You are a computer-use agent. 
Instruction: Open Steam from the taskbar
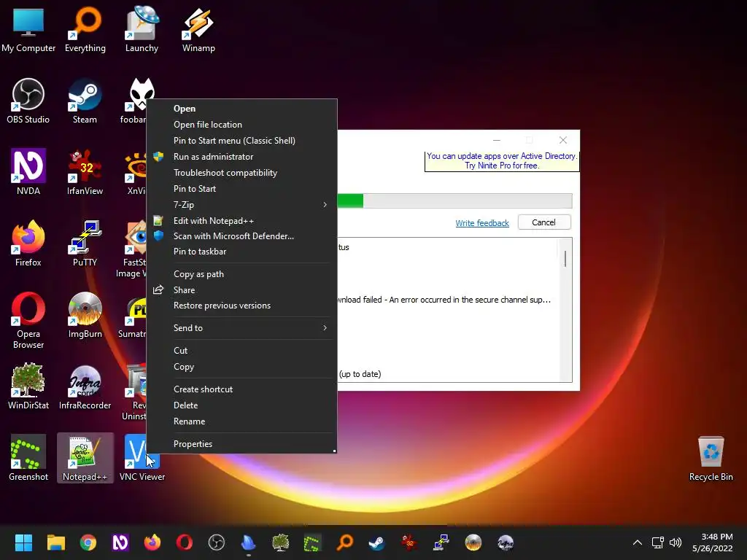[x=377, y=542]
